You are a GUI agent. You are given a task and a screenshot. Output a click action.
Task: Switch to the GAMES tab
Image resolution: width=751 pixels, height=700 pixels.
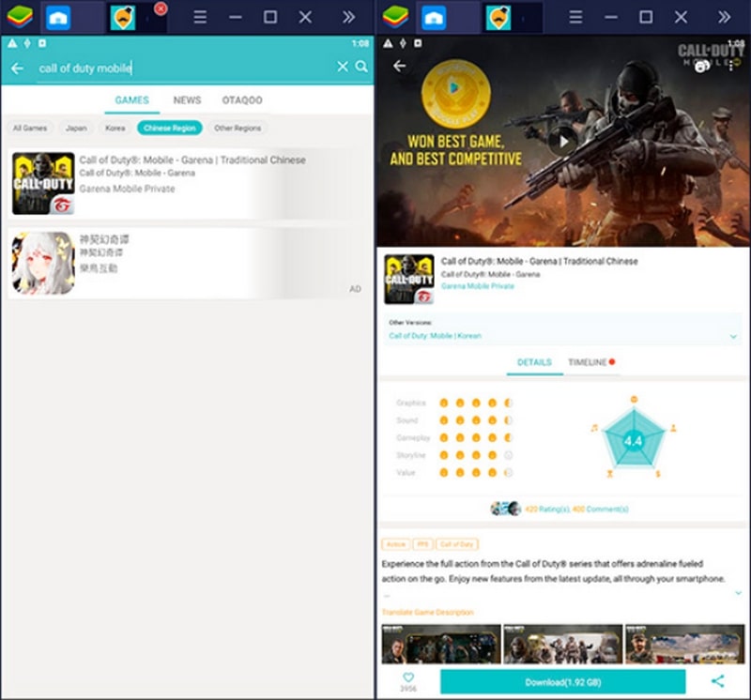pyautogui.click(x=131, y=100)
